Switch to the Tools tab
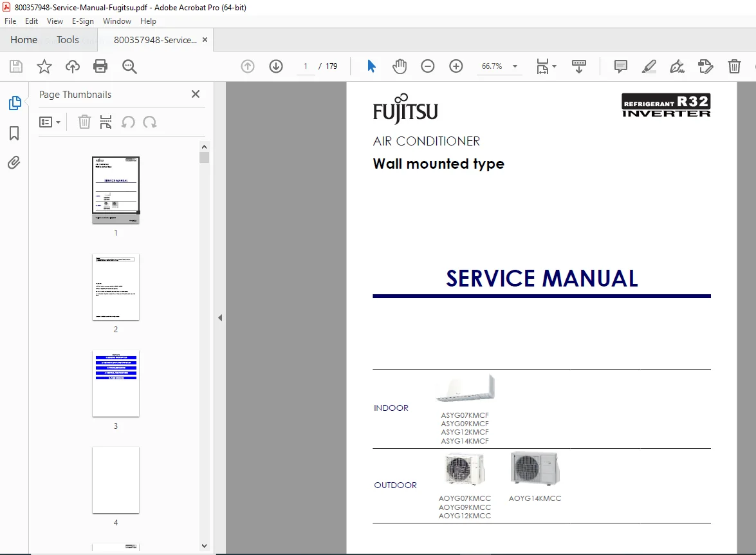This screenshot has height=555, width=756. [68, 39]
